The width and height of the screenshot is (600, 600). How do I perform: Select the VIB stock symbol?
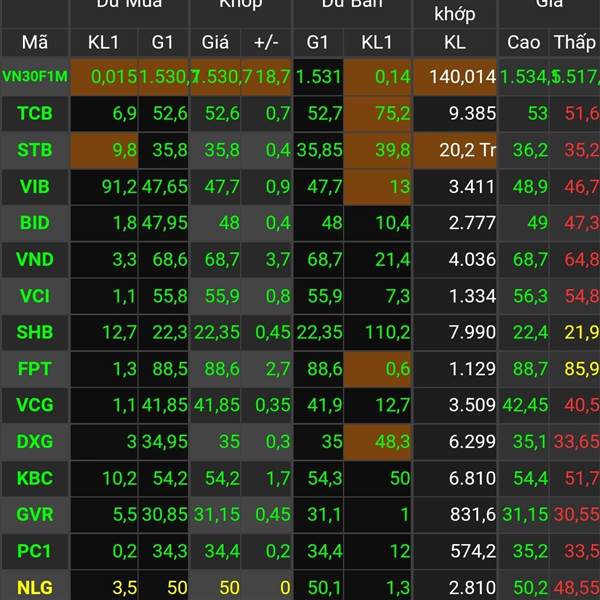pyautogui.click(x=35, y=186)
